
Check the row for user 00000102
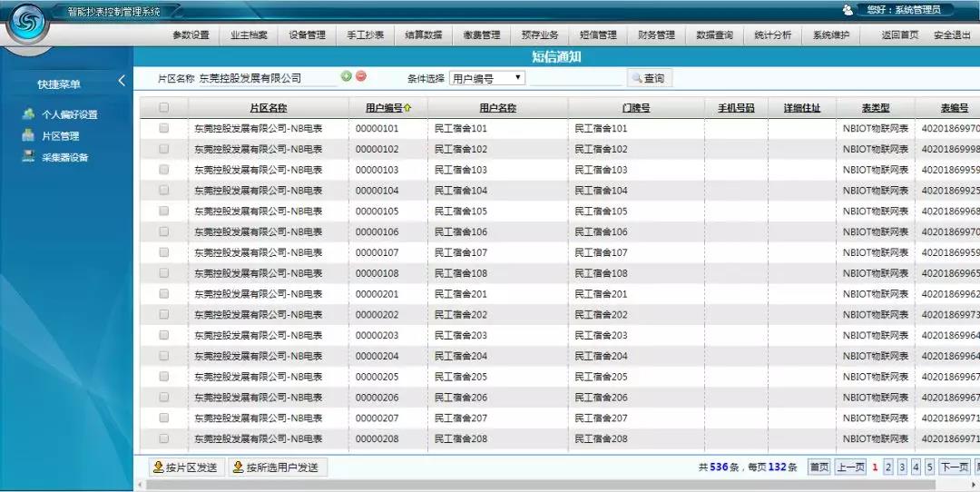coord(163,149)
